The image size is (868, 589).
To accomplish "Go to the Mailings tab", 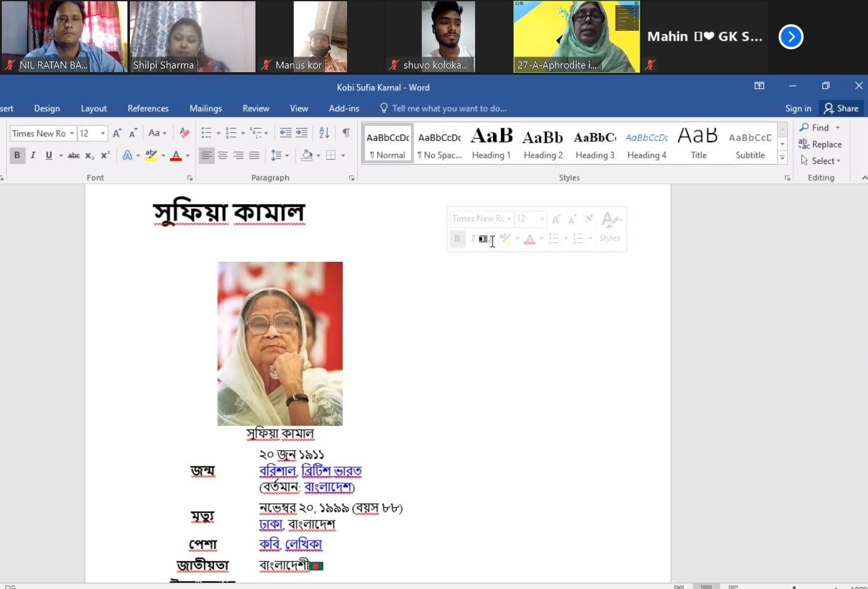I will point(205,109).
